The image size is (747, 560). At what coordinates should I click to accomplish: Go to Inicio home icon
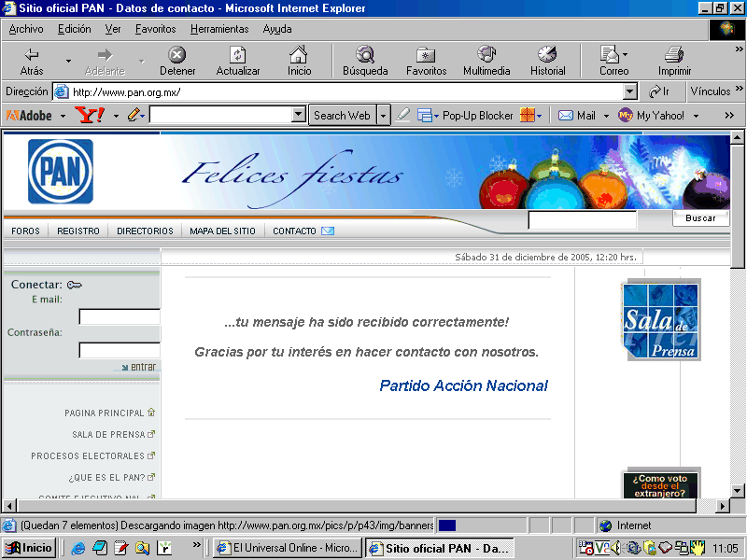(299, 55)
